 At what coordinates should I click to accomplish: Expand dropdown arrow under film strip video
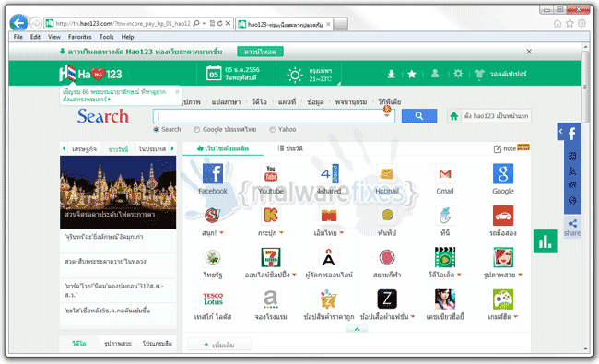click(x=459, y=275)
